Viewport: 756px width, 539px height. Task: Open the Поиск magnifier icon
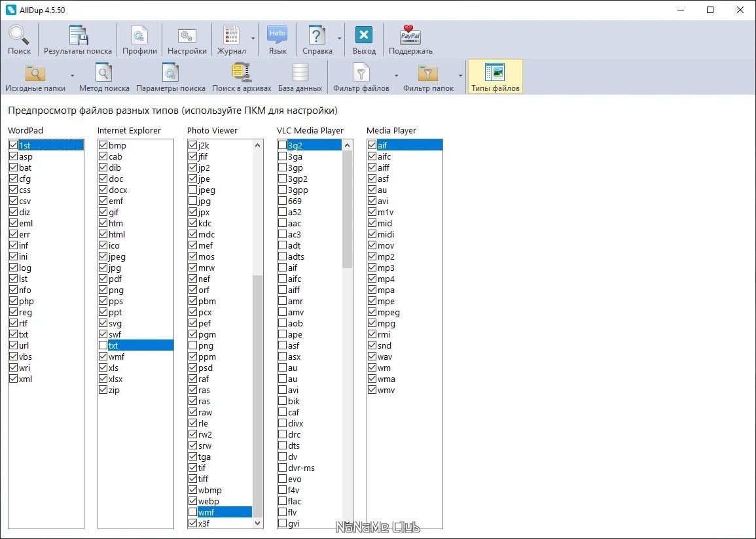point(19,35)
